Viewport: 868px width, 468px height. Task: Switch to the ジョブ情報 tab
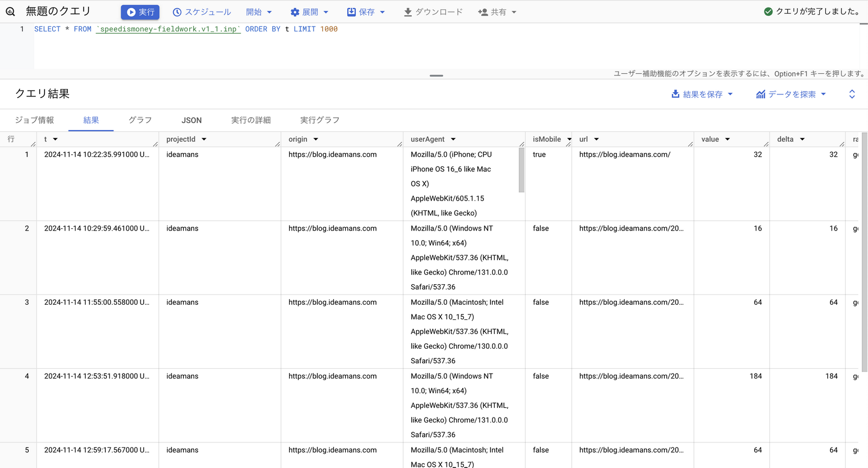click(34, 120)
